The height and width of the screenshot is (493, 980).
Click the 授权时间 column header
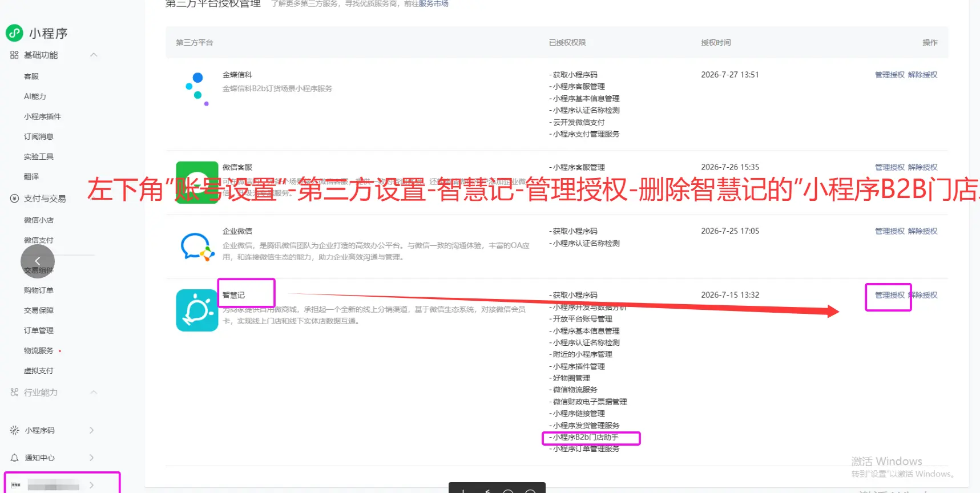716,43
